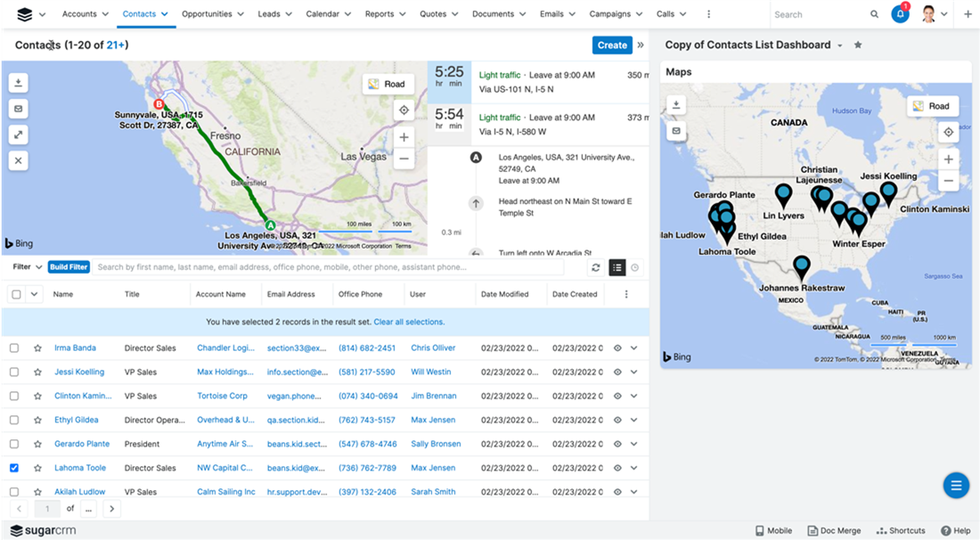Click the notifications bell icon
Image resolution: width=980 pixels, height=540 pixels.
click(901, 14)
